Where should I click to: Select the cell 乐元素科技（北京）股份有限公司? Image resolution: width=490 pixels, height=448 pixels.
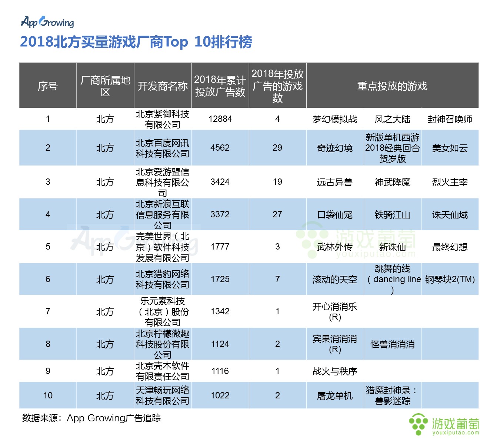pos(163,312)
